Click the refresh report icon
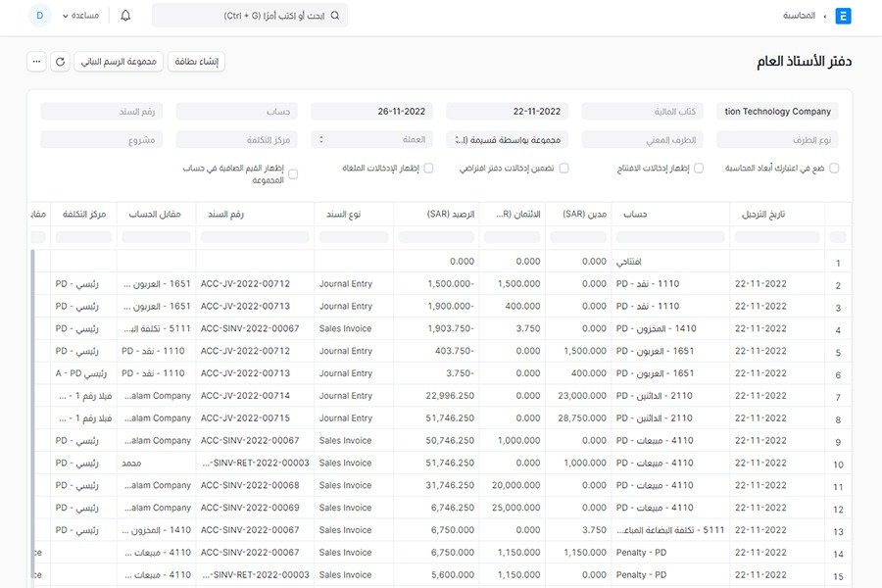Image resolution: width=882 pixels, height=588 pixels. pyautogui.click(x=60, y=62)
